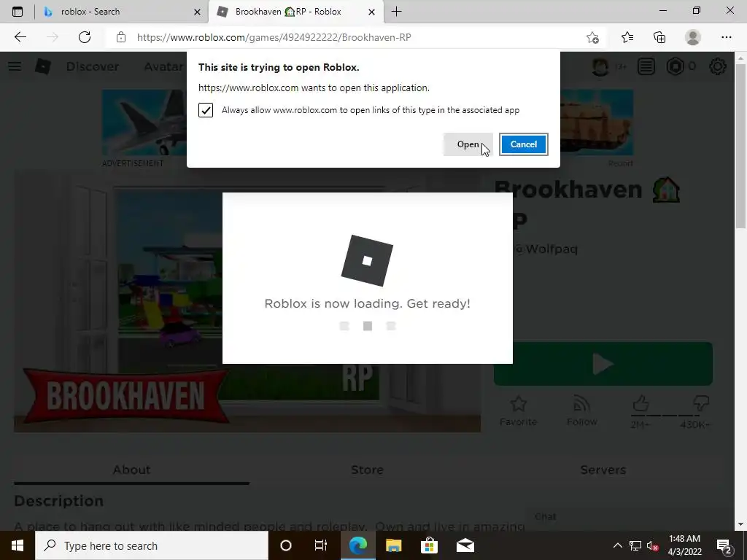Switch to the roblox - Search tab

[122, 12]
